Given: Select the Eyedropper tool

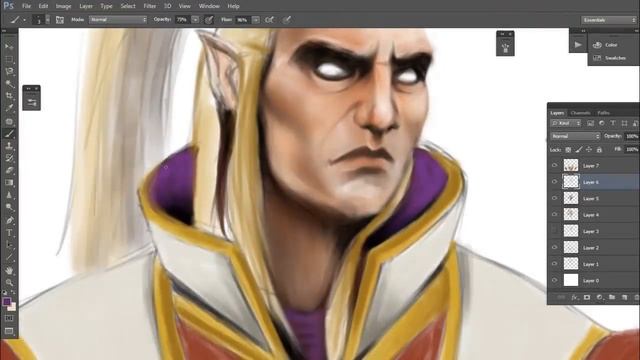Looking at the screenshot, I should [9, 108].
